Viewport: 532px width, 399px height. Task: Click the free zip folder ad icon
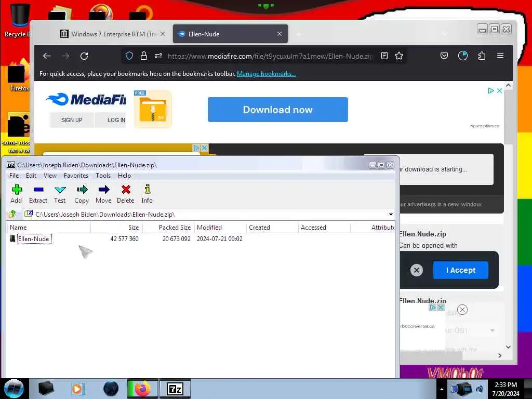[153, 109]
